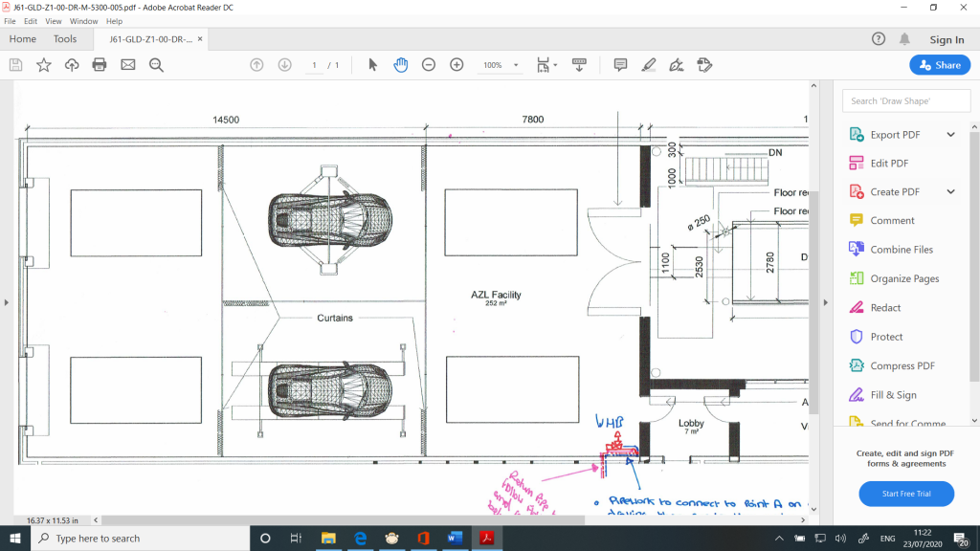
Task: Open the View menu
Action: (x=54, y=21)
